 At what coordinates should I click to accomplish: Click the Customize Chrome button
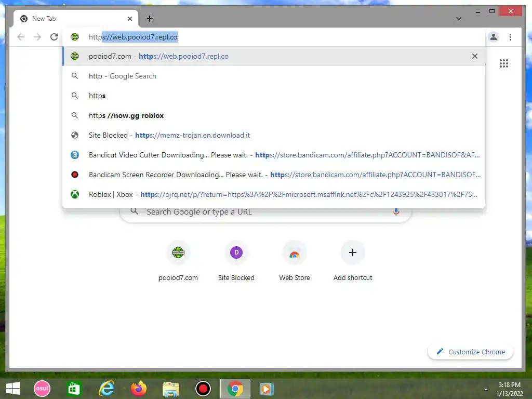[x=471, y=352]
